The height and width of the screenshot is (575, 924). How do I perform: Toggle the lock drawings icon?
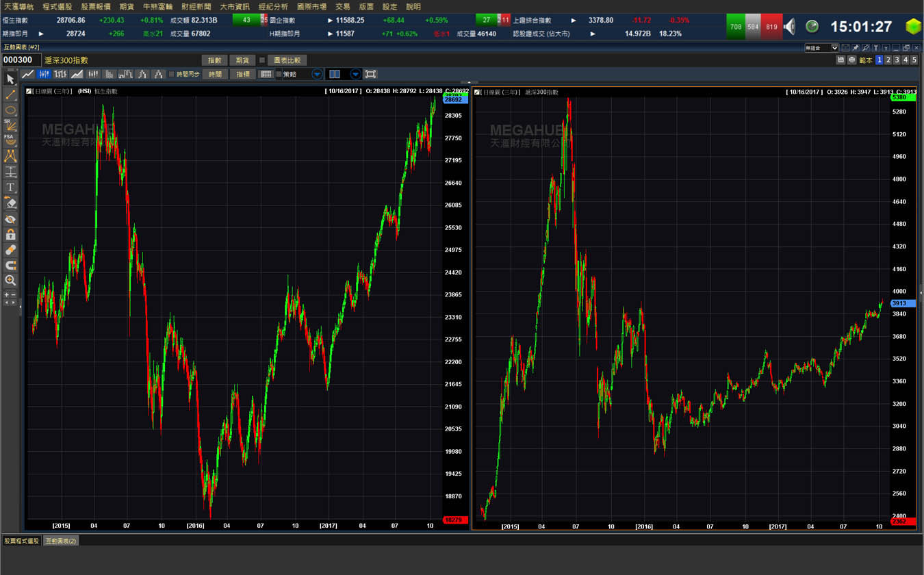10,234
